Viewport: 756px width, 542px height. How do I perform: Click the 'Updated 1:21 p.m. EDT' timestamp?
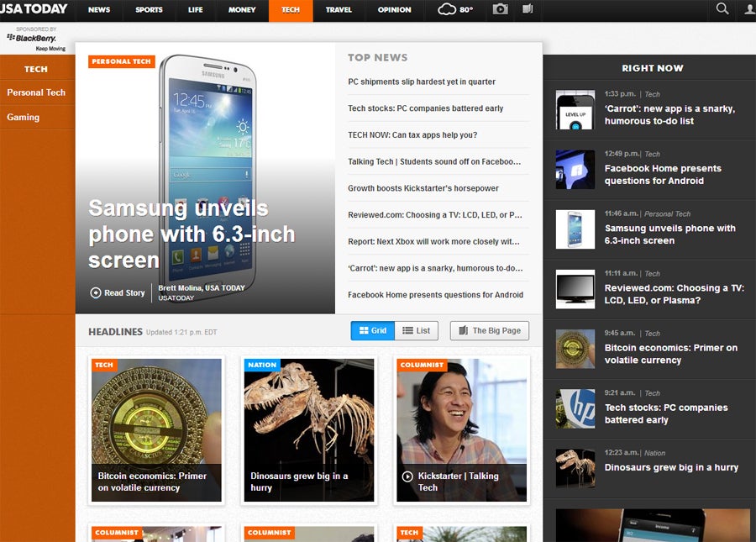pyautogui.click(x=181, y=332)
